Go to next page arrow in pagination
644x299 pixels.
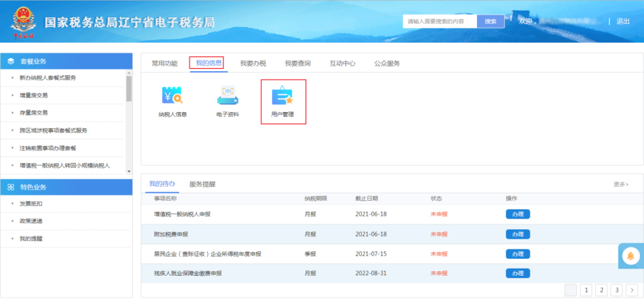[631, 290]
